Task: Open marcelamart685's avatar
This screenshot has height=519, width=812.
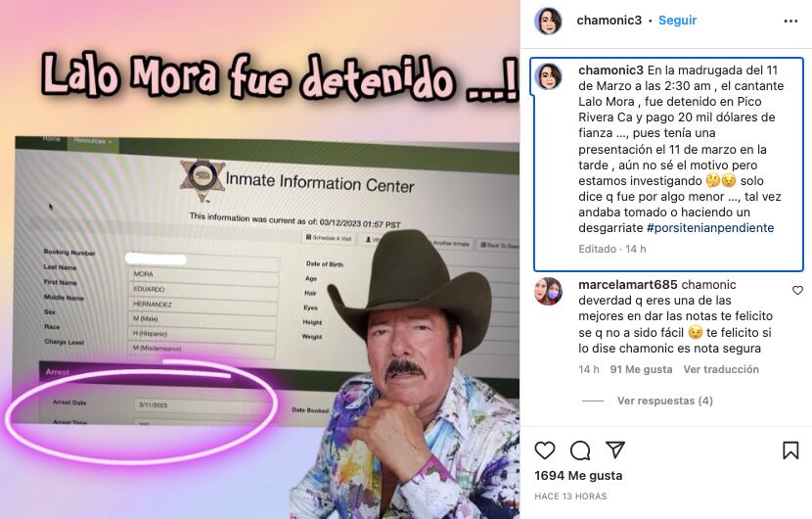Action: point(548,291)
